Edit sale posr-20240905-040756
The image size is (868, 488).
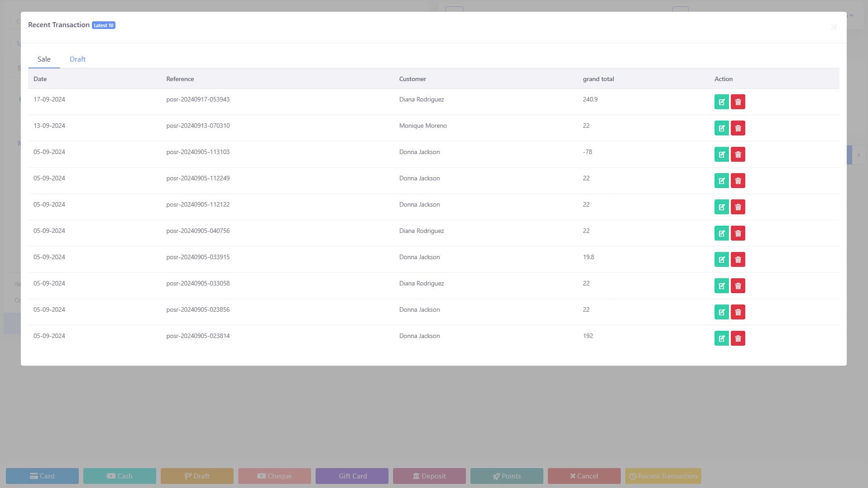(x=721, y=233)
